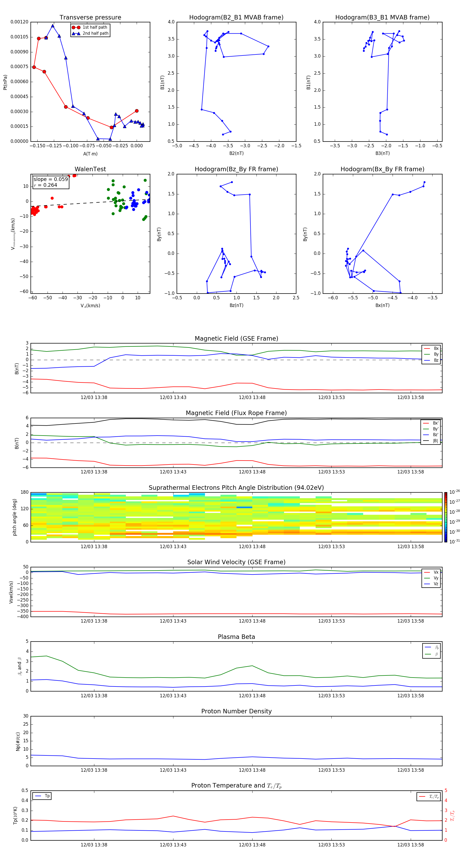This screenshot has height=868, width=473.
Task: Click the 'r = 0.264' annotation
Action: coord(45,185)
